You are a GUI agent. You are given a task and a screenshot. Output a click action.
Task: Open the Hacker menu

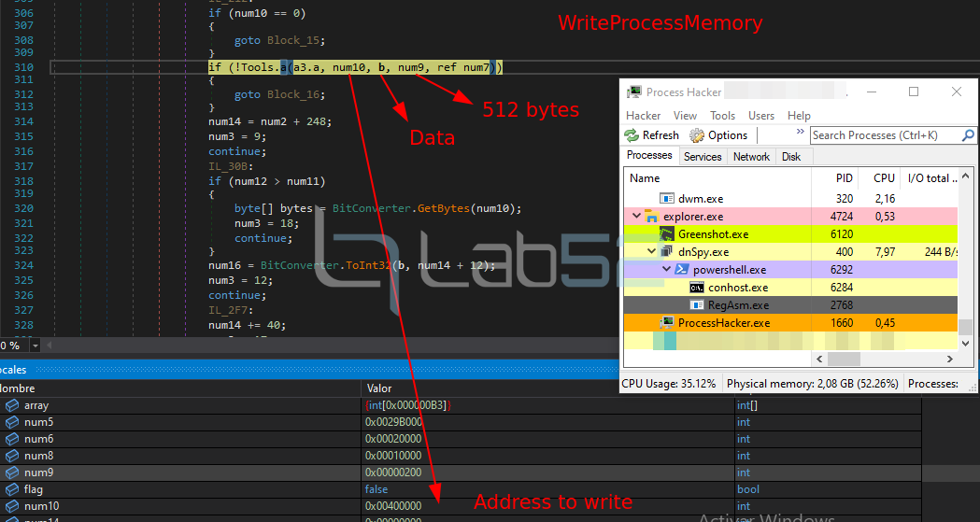click(x=643, y=116)
